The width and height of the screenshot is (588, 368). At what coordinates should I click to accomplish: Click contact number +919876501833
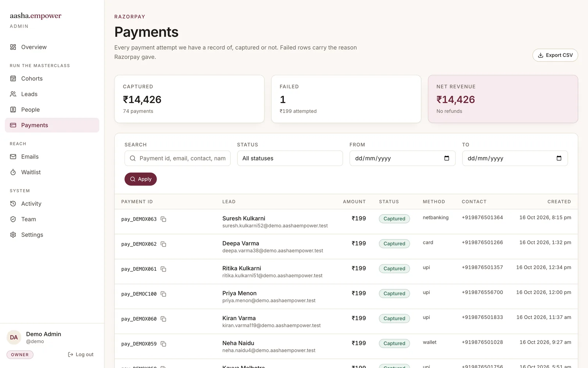coord(482,317)
